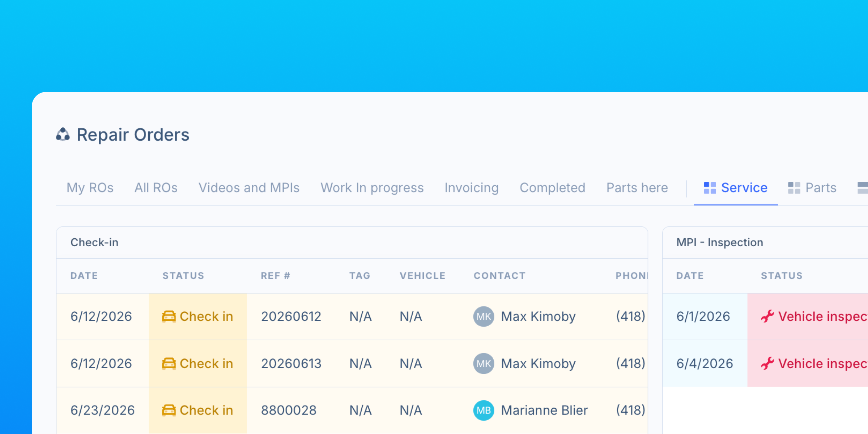This screenshot has width=868, height=434.
Task: Click the 6/4/2026 date in MPI table
Action: (705, 363)
